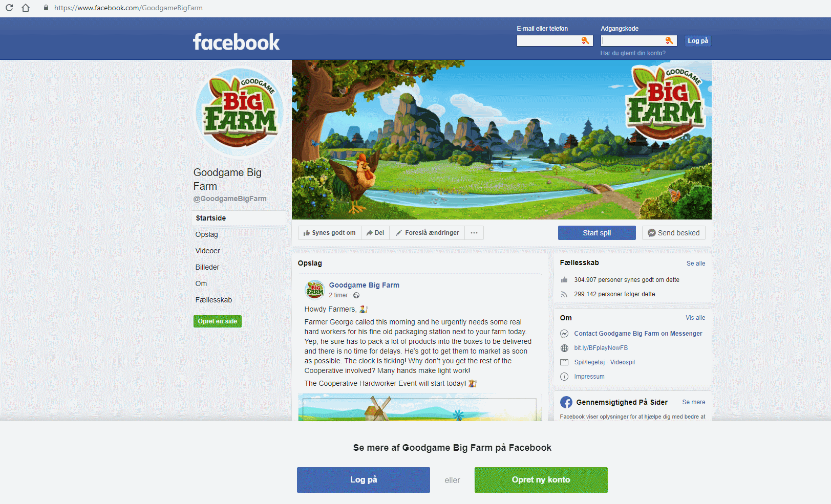Open the Big Farm profile picture
The image size is (831, 504).
coord(240,112)
